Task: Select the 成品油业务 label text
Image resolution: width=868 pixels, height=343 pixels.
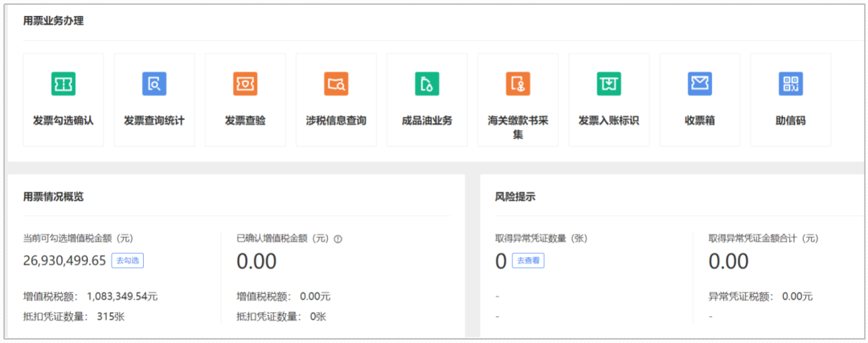Action: pyautogui.click(x=428, y=120)
